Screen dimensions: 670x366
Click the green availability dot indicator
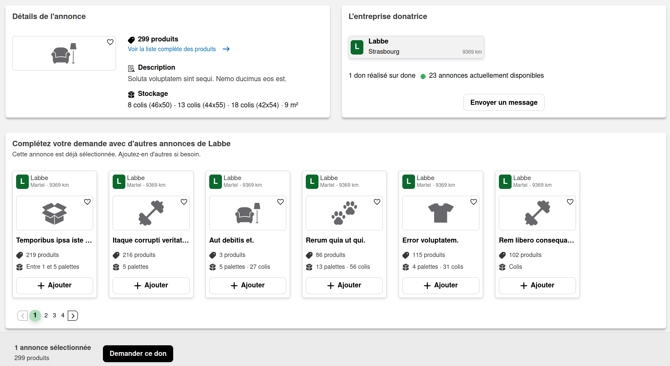423,76
